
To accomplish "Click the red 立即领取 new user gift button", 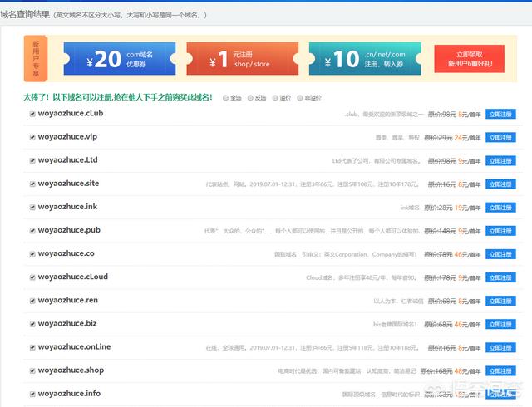I will [468, 59].
